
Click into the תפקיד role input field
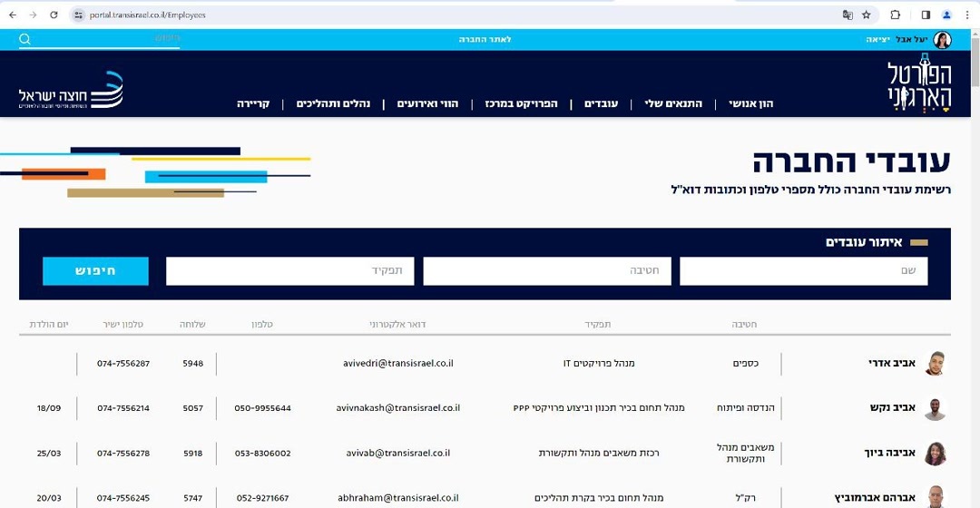coord(289,271)
